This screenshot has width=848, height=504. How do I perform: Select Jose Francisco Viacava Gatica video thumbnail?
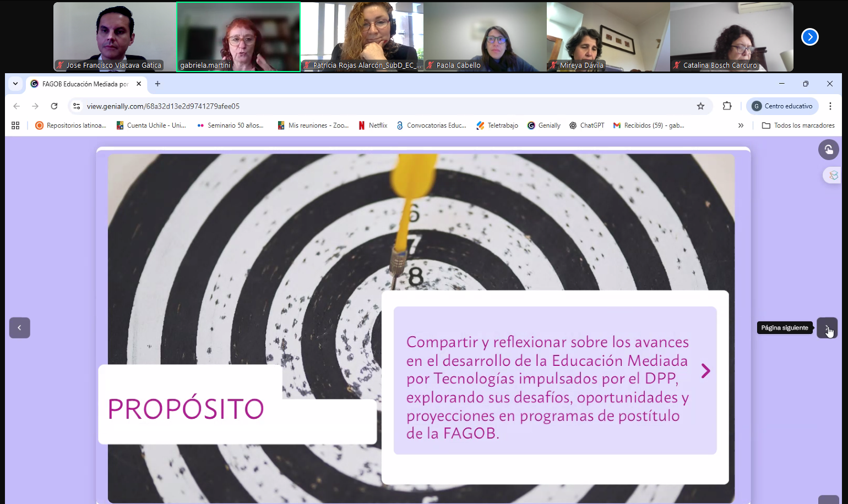115,37
